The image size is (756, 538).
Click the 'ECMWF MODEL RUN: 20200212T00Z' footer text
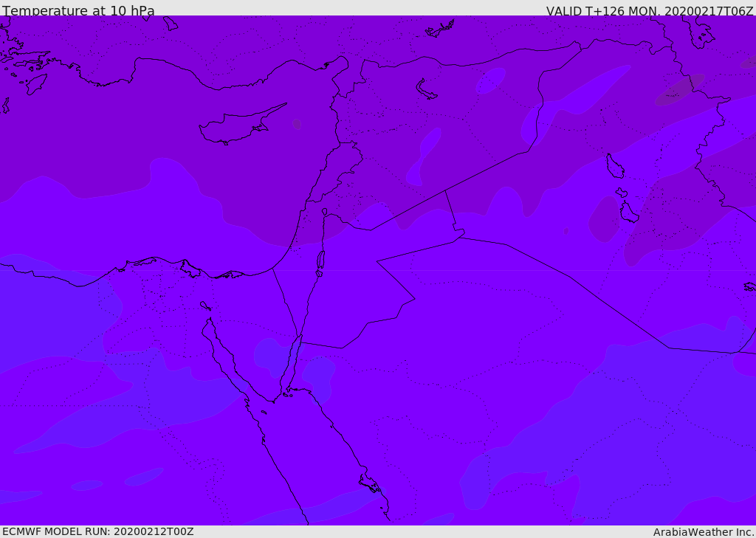pos(98,531)
